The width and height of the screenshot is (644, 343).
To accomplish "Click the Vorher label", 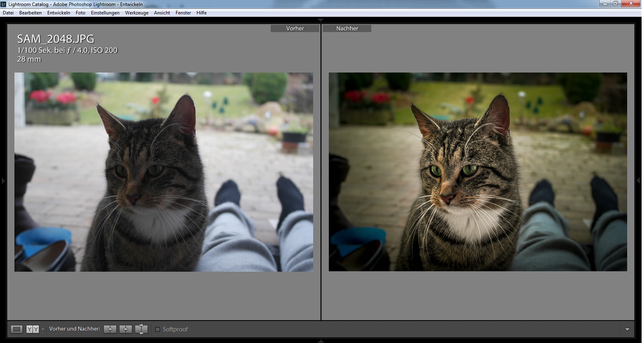I will pyautogui.click(x=295, y=28).
